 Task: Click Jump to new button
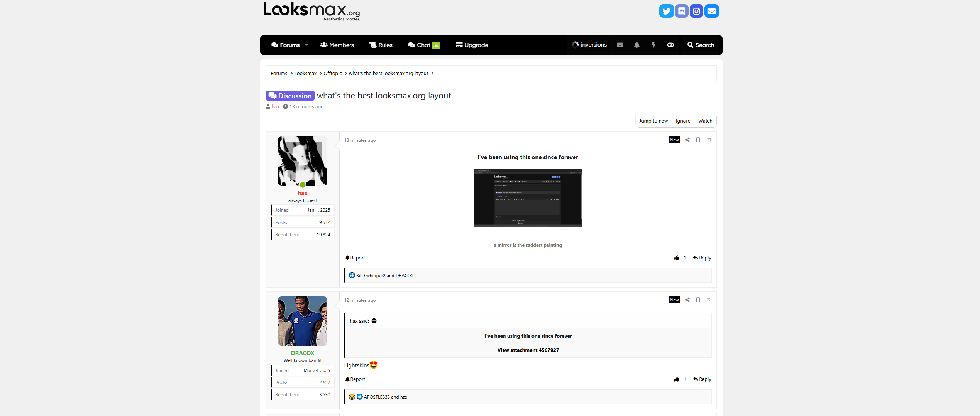pos(653,121)
